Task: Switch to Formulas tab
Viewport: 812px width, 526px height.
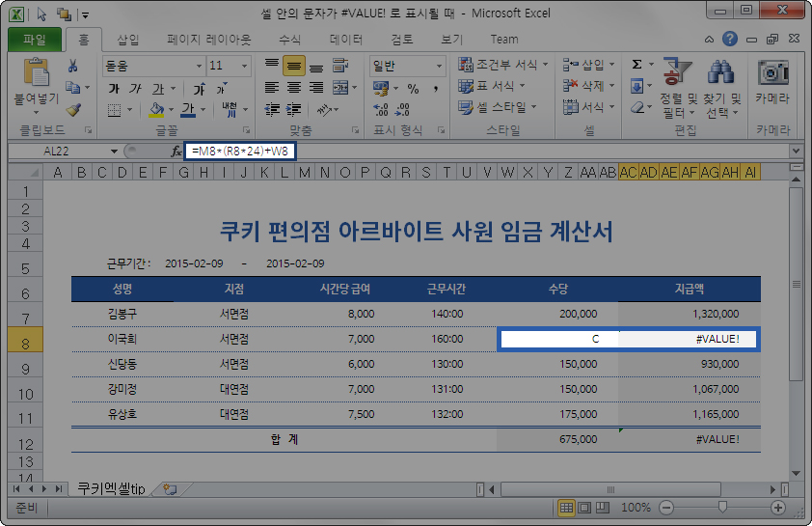Action: [289, 40]
